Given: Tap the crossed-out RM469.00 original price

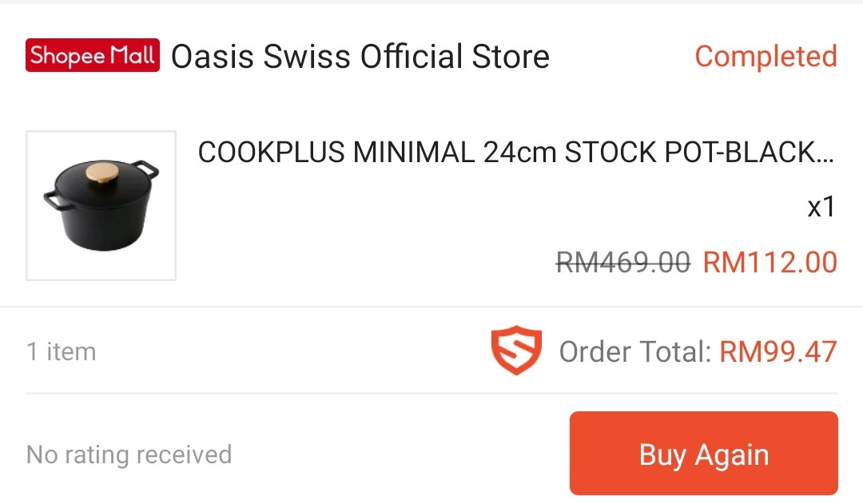Looking at the screenshot, I should 622,262.
